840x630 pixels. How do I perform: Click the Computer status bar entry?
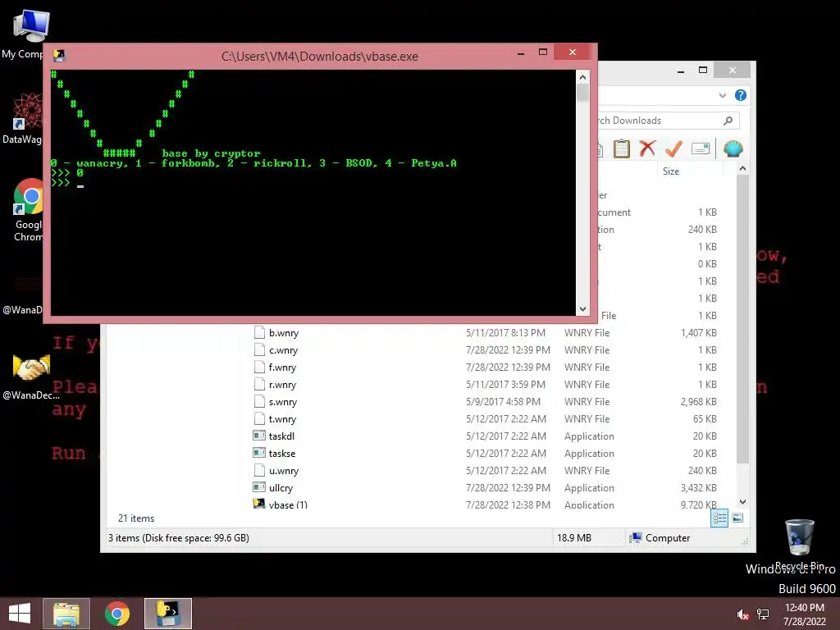coord(660,537)
